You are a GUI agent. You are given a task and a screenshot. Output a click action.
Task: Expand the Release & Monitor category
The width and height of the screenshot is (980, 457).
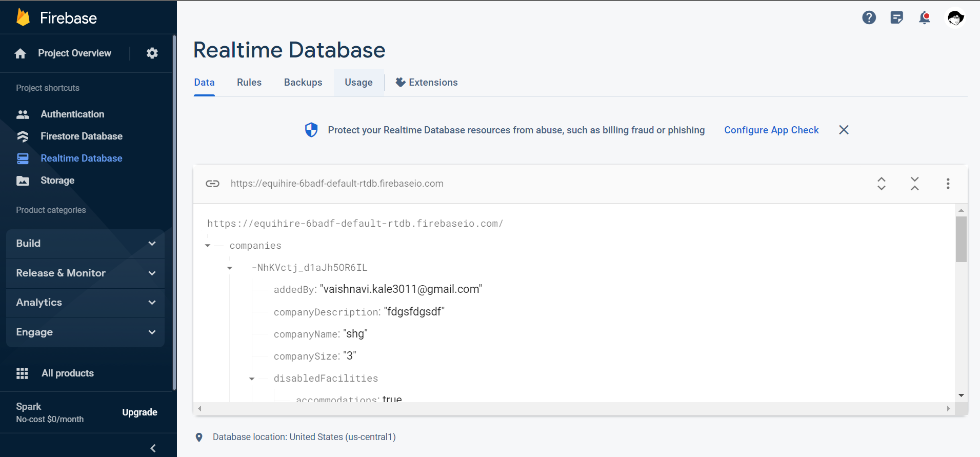[x=86, y=273]
